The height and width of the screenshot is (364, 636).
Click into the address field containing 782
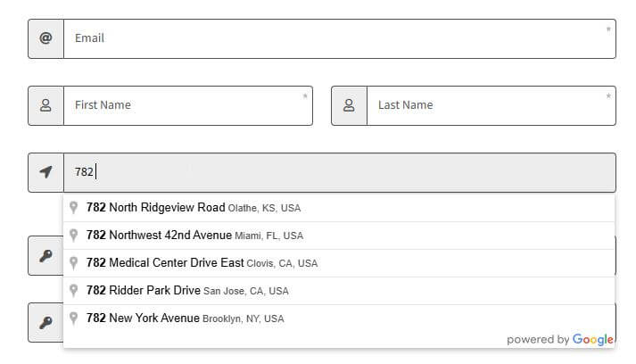point(340,172)
